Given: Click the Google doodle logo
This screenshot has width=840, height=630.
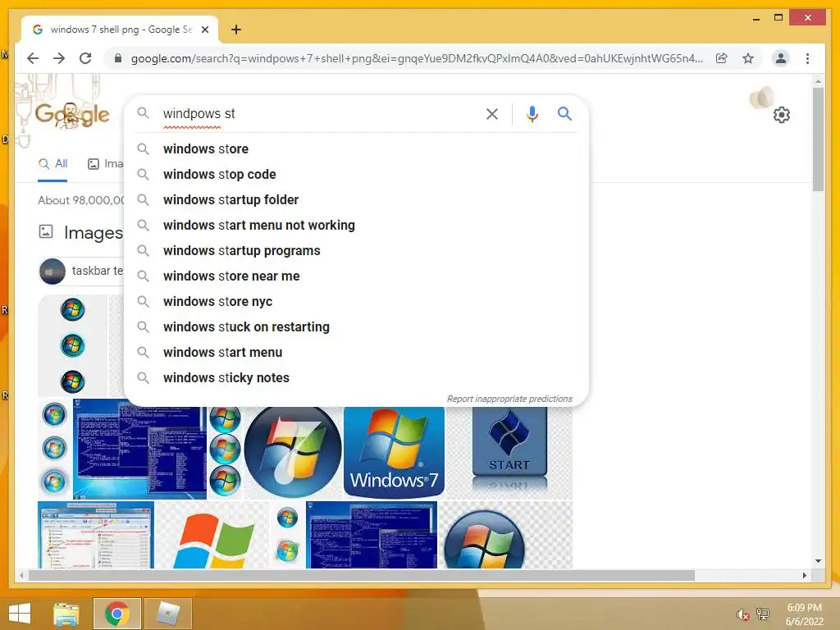Looking at the screenshot, I should tap(72, 115).
